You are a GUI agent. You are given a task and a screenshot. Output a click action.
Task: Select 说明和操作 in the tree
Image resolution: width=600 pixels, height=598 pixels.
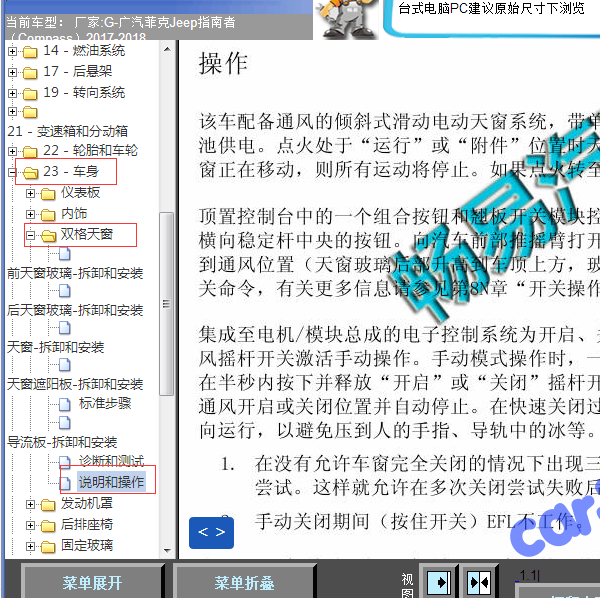[x=111, y=482]
